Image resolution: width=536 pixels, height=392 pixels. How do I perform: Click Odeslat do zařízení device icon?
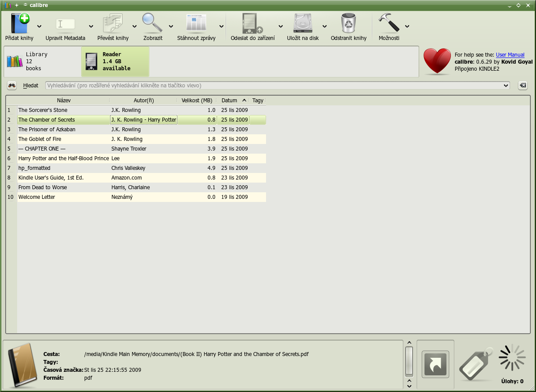tap(252, 23)
